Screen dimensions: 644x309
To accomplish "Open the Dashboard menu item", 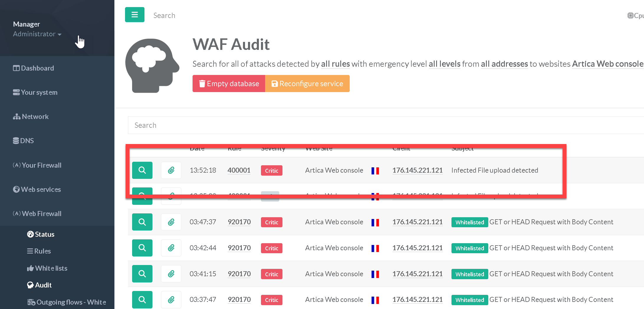I will click(37, 68).
